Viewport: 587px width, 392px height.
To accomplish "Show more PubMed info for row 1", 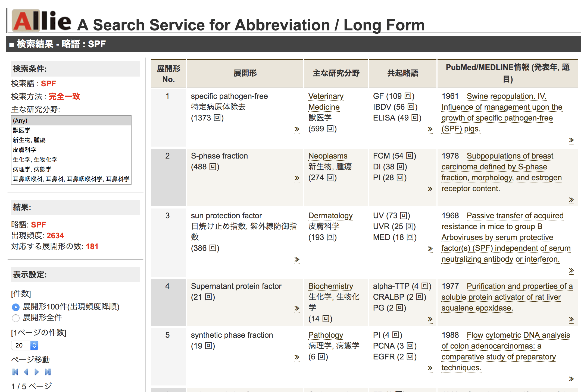I will pos(571,140).
